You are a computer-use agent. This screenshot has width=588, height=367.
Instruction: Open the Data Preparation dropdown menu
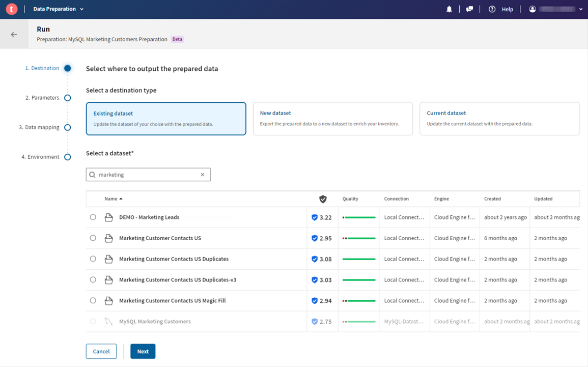pos(58,9)
